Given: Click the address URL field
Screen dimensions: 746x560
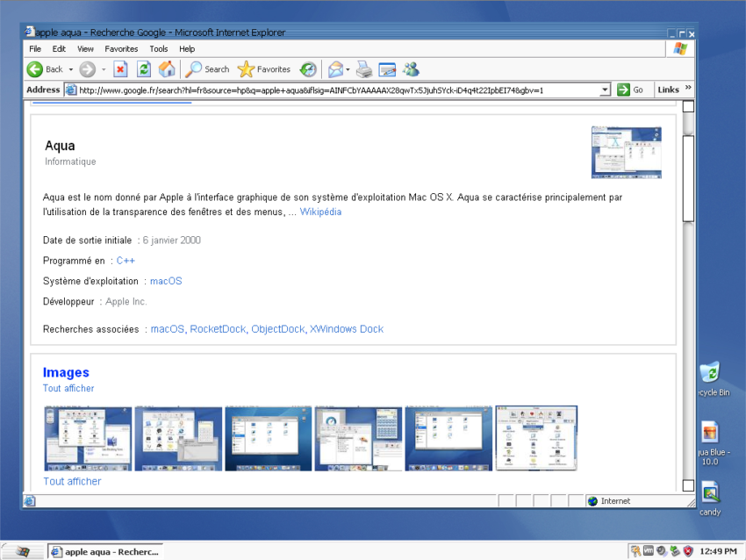Looking at the screenshot, I should 338,90.
